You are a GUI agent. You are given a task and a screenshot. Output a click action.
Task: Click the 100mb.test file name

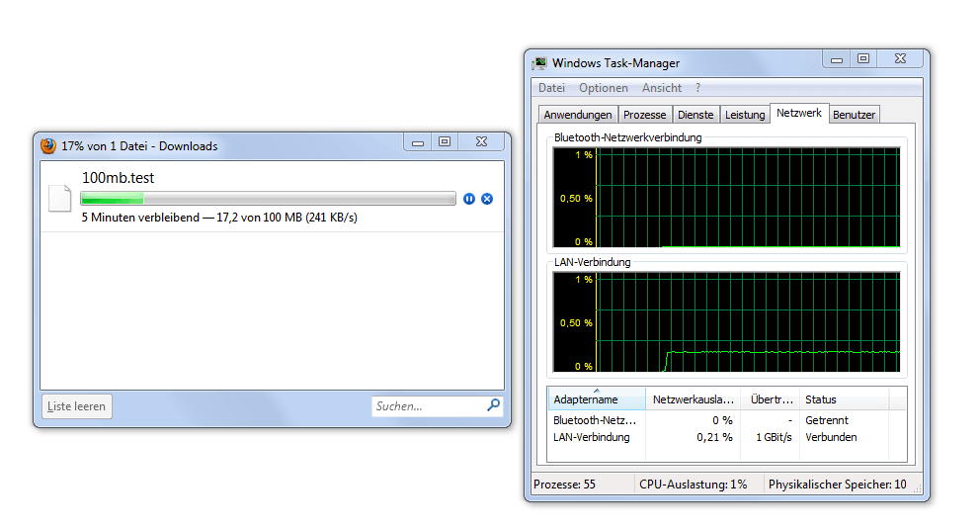point(118,178)
